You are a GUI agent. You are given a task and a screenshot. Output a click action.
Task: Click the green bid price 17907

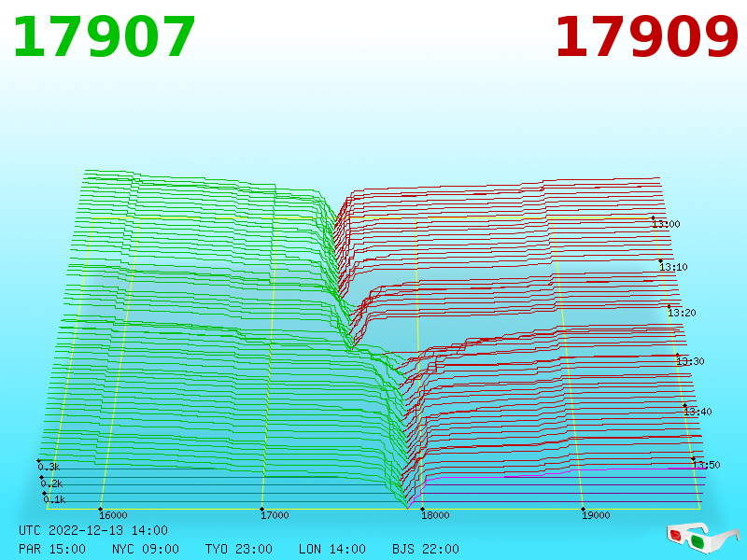pos(104,37)
